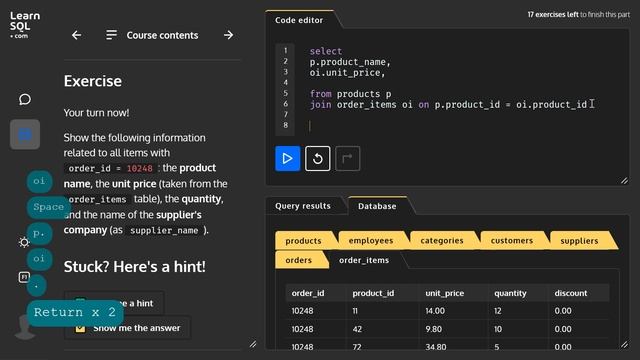
Task: Open the LearnSQL.com logo home link
Action: pyautogui.click(x=25, y=24)
